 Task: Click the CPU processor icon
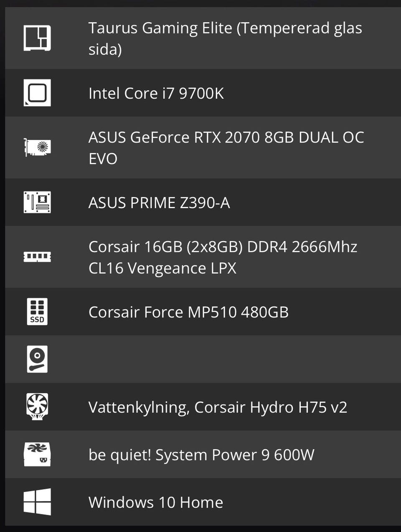(x=37, y=93)
